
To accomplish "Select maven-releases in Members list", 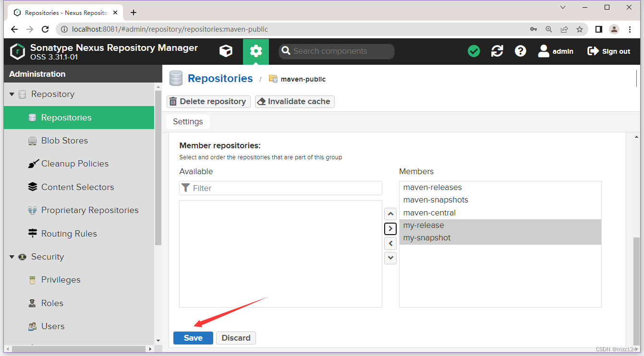I will [500, 188].
